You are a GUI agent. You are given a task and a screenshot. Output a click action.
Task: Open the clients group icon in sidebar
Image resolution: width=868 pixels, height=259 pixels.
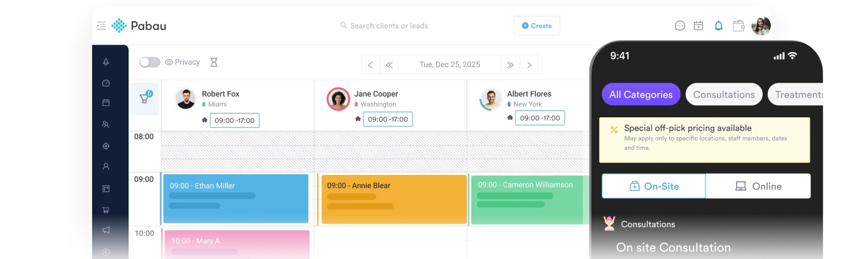point(106,124)
